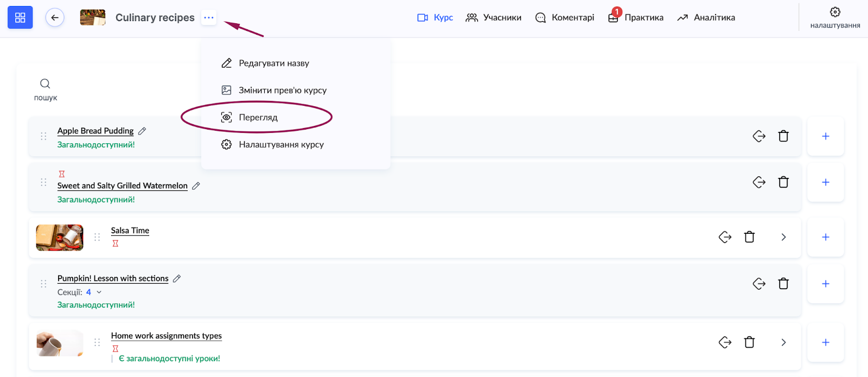Select Перегляд from the menu
The width and height of the screenshot is (868, 377).
(x=258, y=117)
